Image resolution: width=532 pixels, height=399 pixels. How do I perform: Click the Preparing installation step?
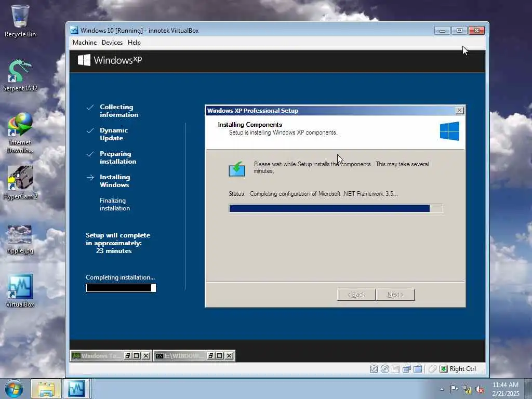point(118,157)
